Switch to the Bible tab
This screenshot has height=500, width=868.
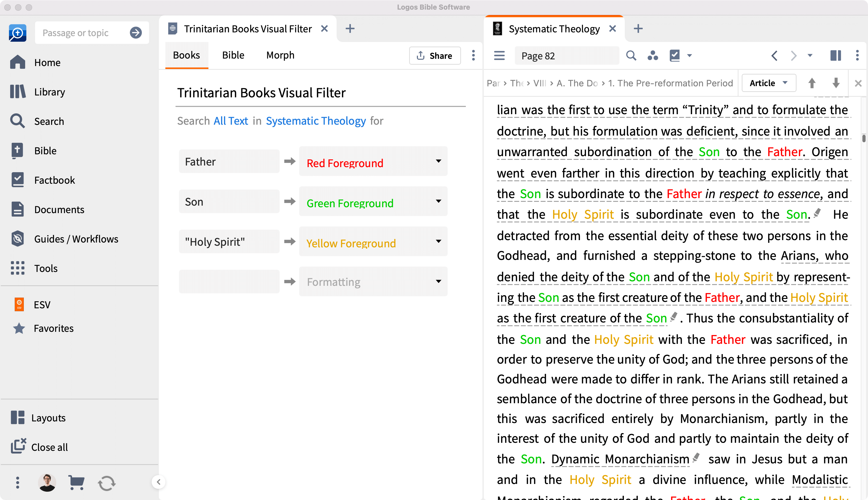(233, 55)
